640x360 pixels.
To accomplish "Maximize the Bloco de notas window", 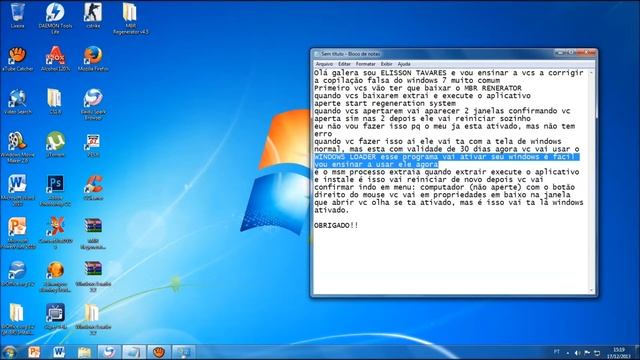I will (x=571, y=53).
